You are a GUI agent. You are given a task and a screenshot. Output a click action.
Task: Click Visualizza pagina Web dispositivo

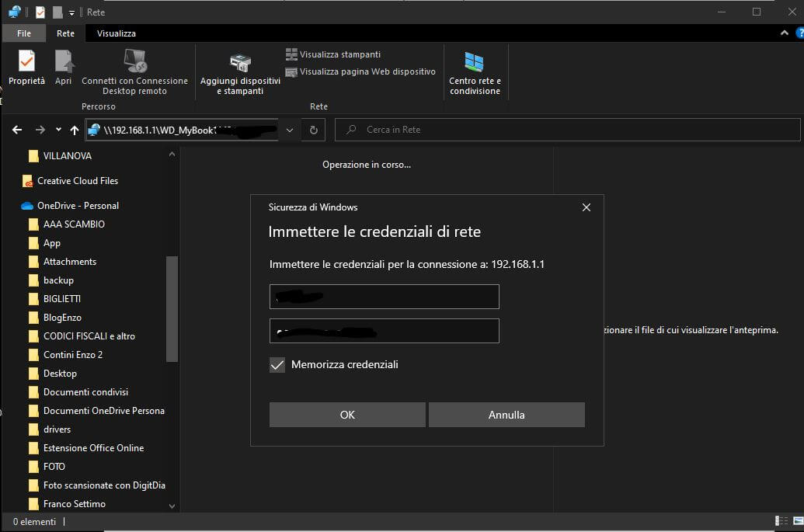pyautogui.click(x=360, y=71)
